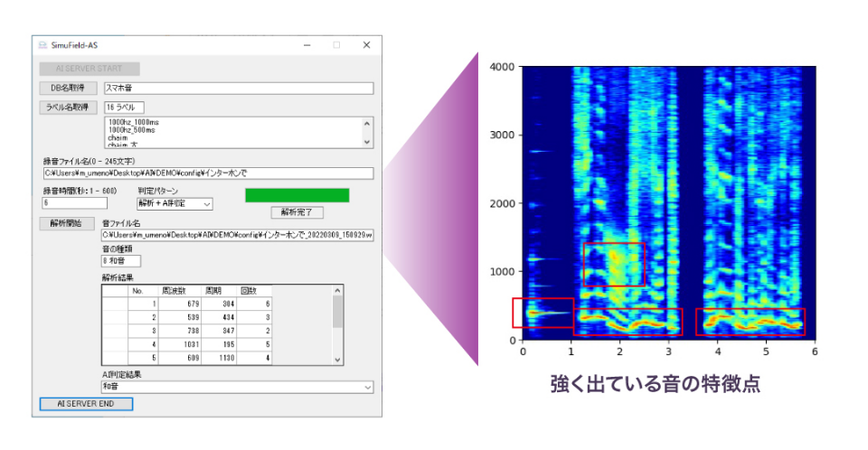Expand the AI判定結果 dropdown
Screen dimensions: 868x450
(x=367, y=387)
